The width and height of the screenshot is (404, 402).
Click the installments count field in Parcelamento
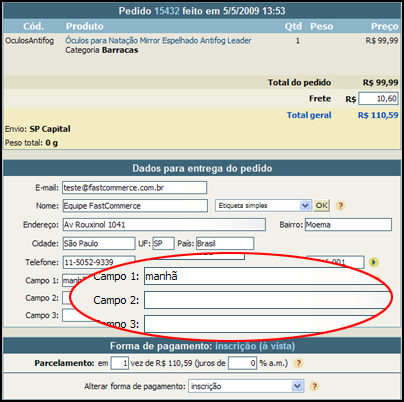point(120,363)
